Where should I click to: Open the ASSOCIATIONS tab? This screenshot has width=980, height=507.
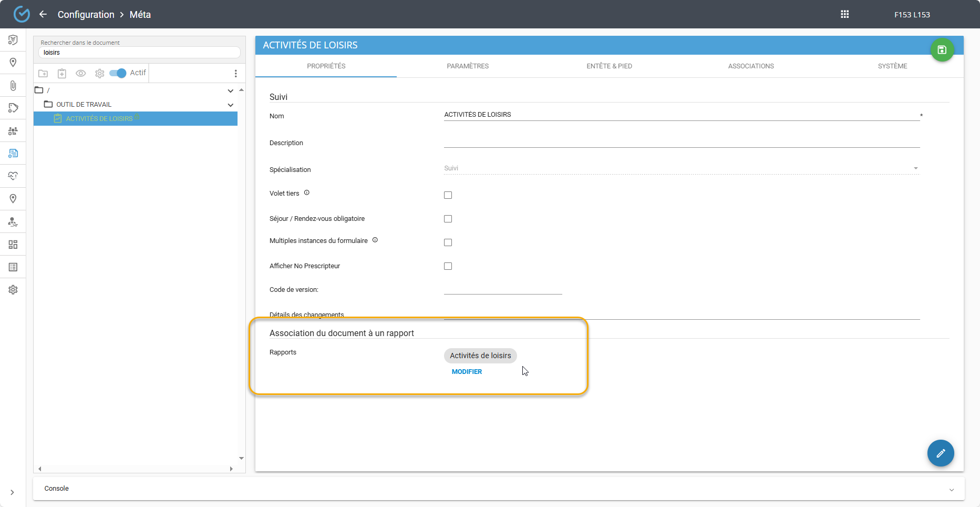(750, 66)
